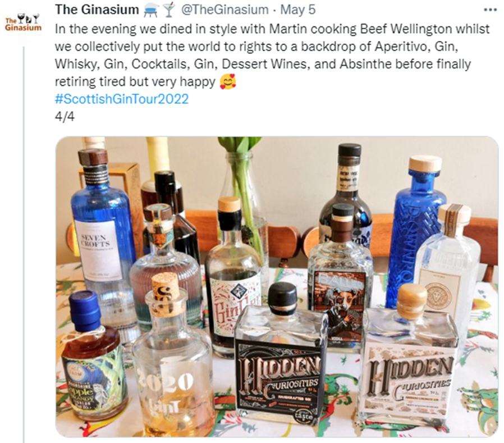Screen dimensions: 504x443
Task: Click the 4/4 thread counter text
Action: (x=65, y=116)
